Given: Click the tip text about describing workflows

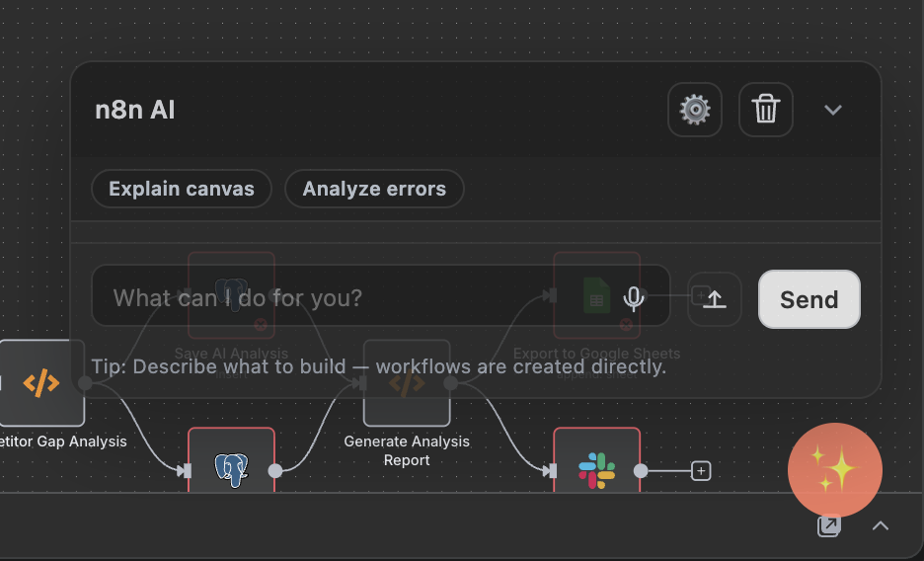Looking at the screenshot, I should 378,366.
